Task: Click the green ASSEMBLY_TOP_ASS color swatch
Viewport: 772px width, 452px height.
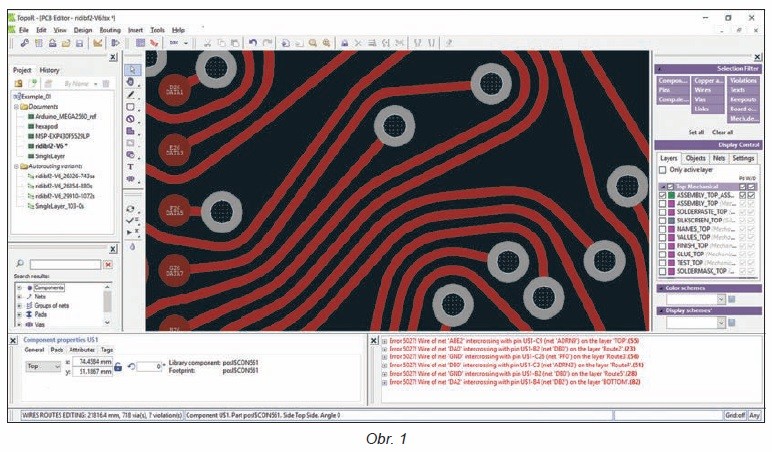Action: [671, 195]
